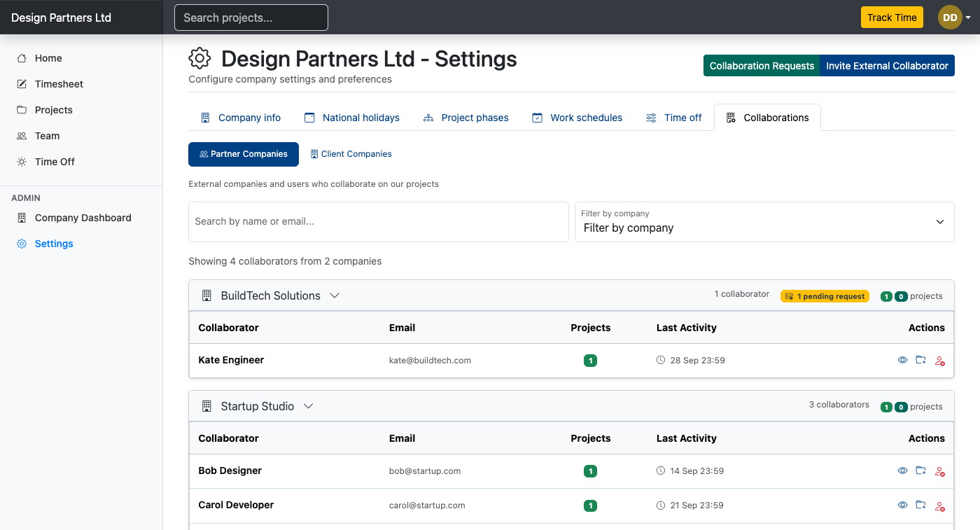
Task: Collapse the Startup Studio group
Action: click(x=308, y=406)
